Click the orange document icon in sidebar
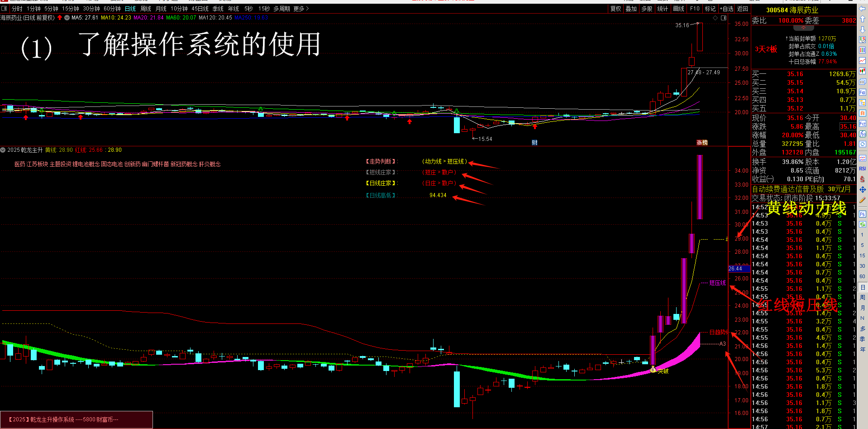The height and width of the screenshot is (429, 868). click(863, 113)
